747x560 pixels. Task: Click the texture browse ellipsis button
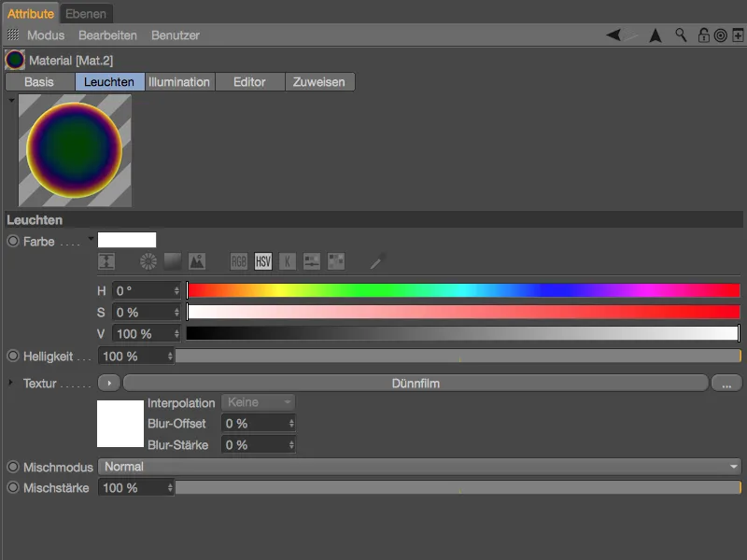click(x=726, y=384)
